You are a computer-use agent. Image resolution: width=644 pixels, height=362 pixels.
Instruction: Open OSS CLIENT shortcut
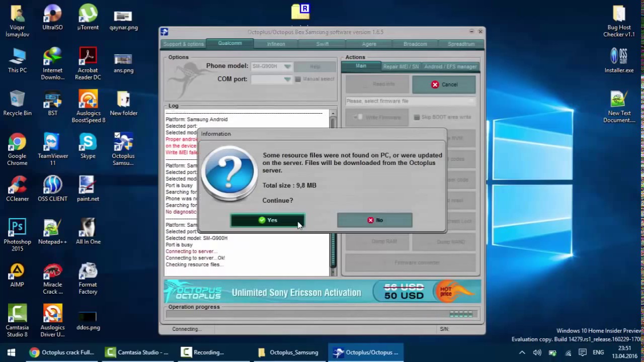52,189
